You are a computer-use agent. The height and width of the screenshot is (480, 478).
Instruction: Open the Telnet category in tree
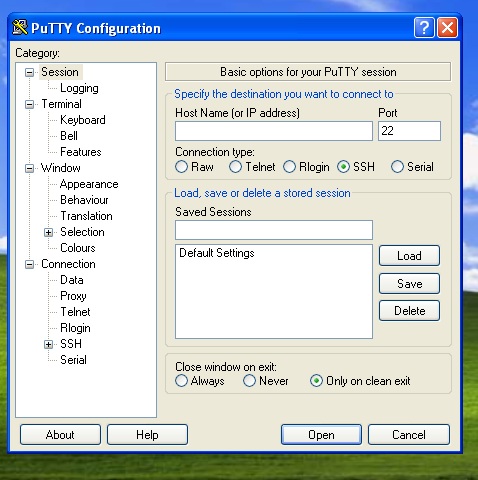coord(75,312)
